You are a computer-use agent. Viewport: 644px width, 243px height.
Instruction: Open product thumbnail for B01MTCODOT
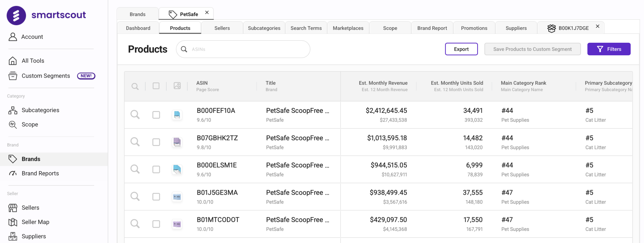(x=177, y=224)
